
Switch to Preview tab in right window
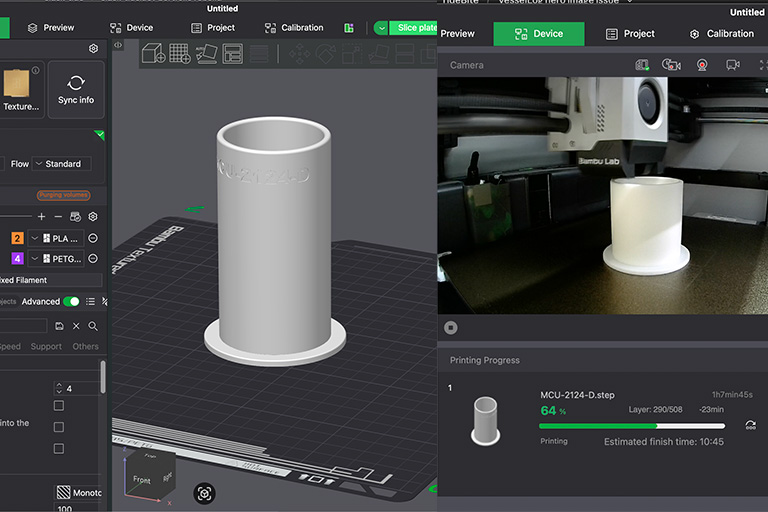click(456, 34)
